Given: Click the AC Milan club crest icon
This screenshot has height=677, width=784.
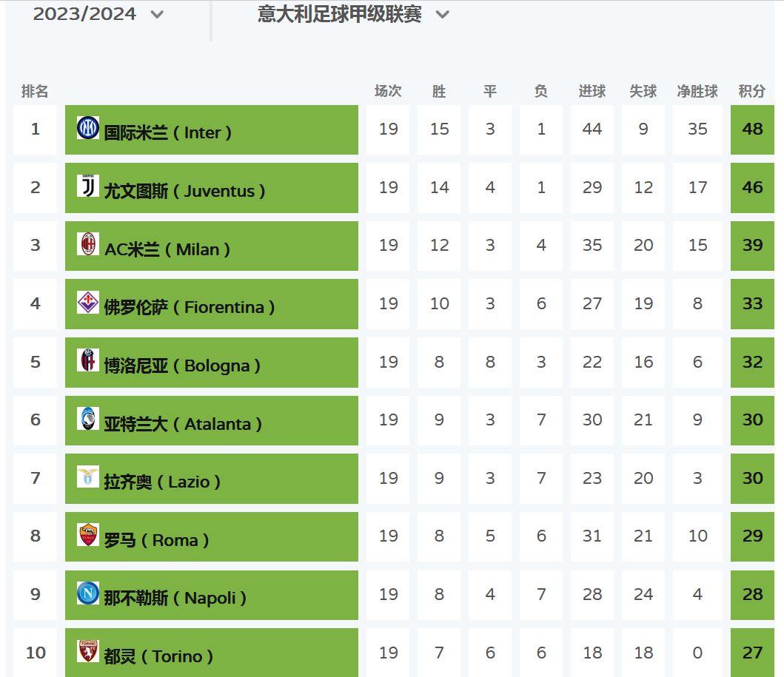Looking at the screenshot, I should click(x=88, y=243).
